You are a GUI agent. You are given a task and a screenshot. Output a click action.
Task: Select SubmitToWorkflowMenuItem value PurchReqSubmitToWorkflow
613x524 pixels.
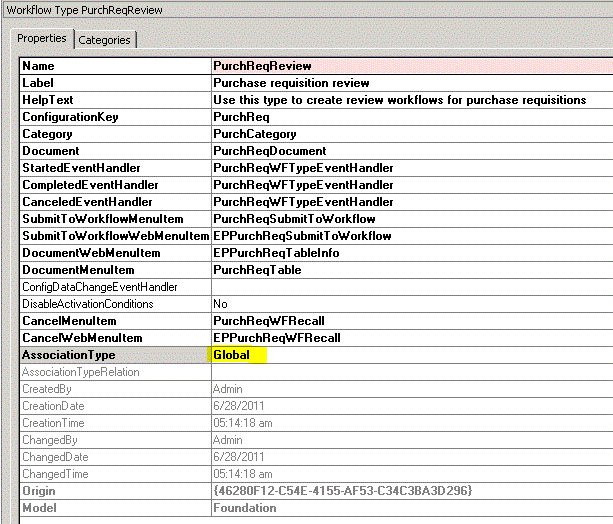click(294, 219)
